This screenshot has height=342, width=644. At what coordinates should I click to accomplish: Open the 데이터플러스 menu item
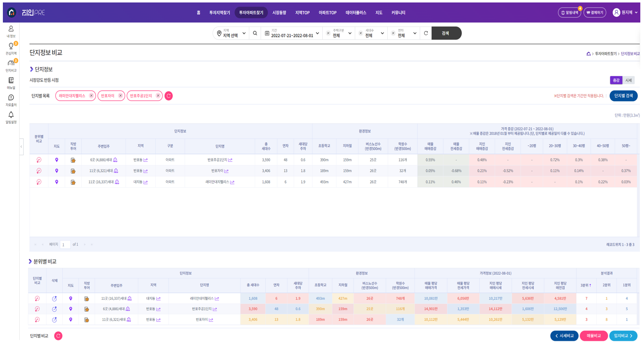click(356, 13)
